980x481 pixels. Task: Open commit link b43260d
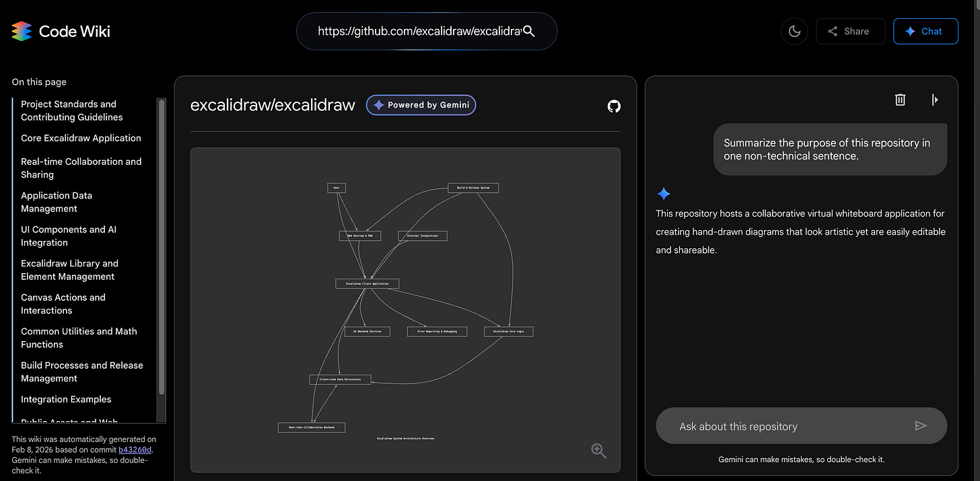tap(135, 449)
